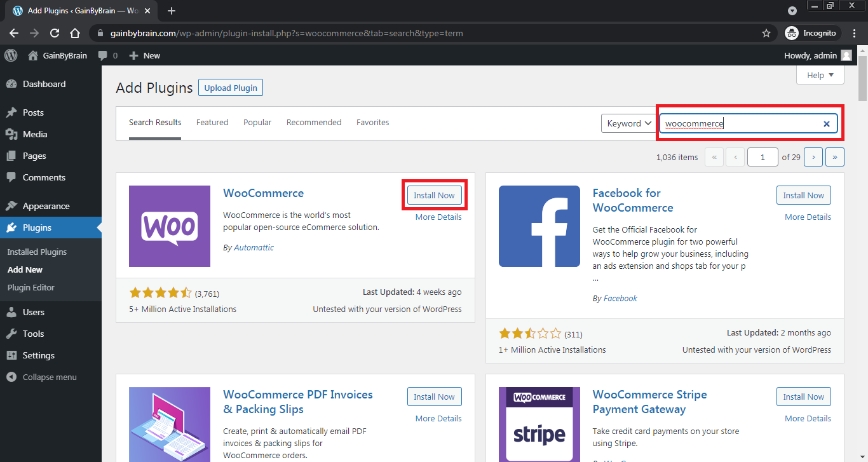Open the admin user avatar
The width and height of the screenshot is (868, 462).
click(x=846, y=55)
